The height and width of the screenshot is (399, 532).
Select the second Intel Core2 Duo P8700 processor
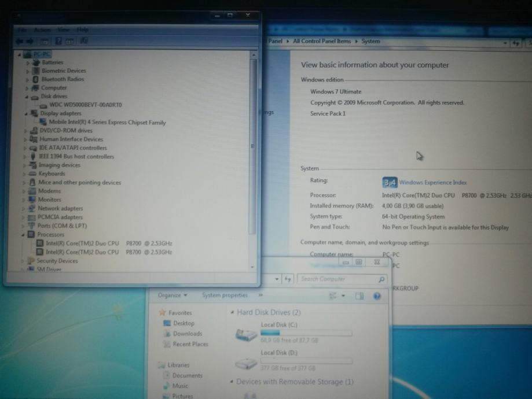109,252
